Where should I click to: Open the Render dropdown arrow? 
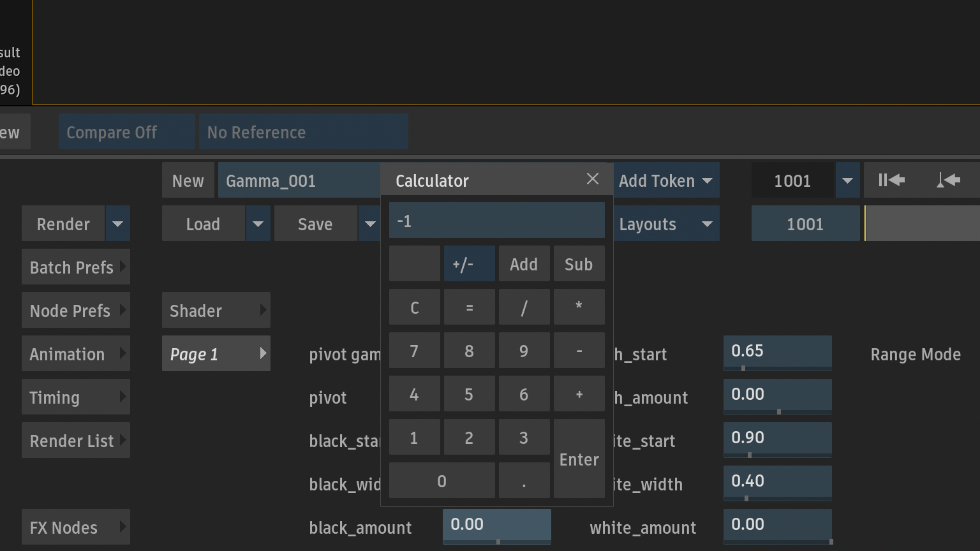pos(117,224)
